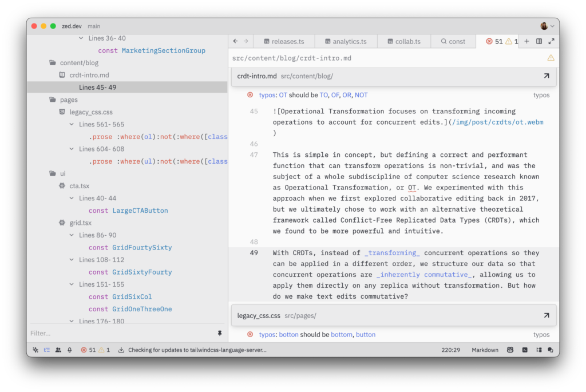
Task: Collapse Lines 108-112 entry
Action: 72,260
